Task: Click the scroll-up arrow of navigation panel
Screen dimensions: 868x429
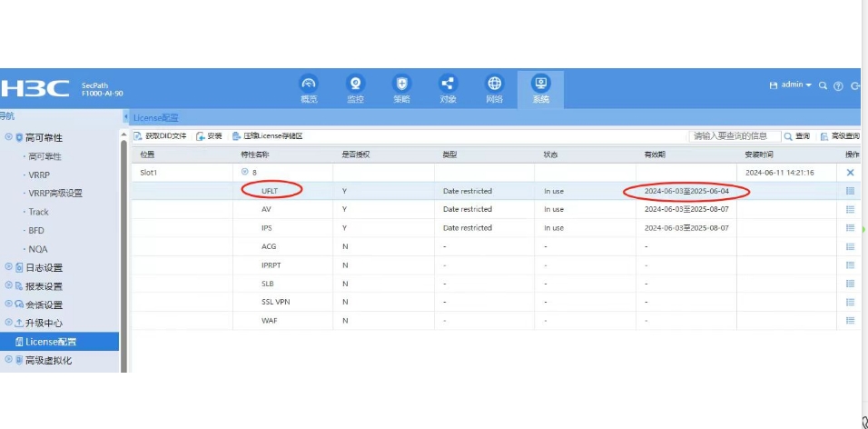Action: pyautogui.click(x=124, y=135)
